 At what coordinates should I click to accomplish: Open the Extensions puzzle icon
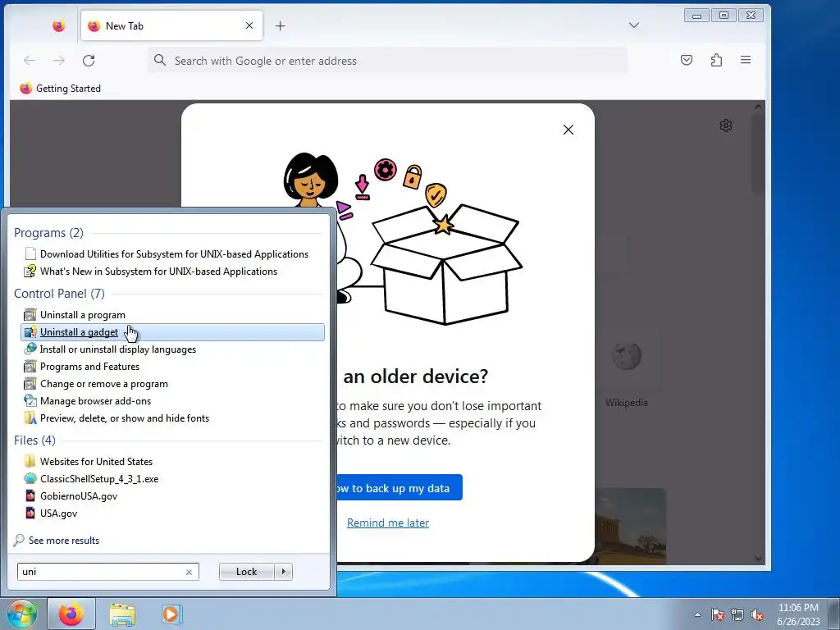tap(716, 60)
